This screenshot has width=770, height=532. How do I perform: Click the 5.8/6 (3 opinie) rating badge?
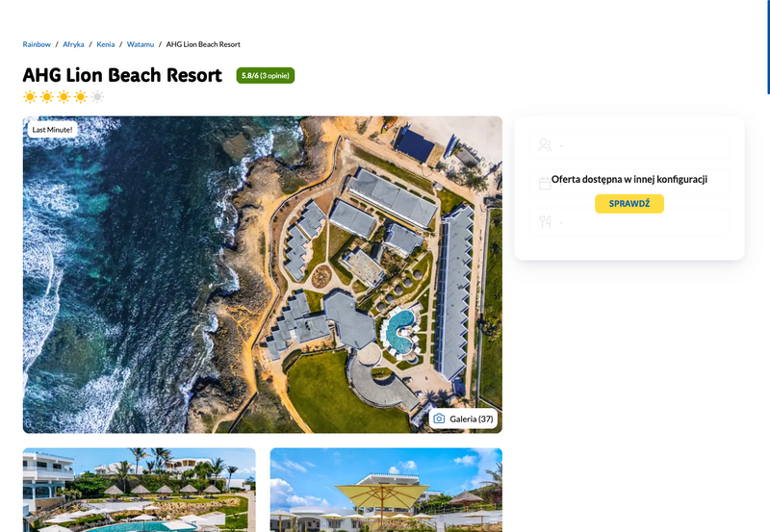tap(266, 76)
